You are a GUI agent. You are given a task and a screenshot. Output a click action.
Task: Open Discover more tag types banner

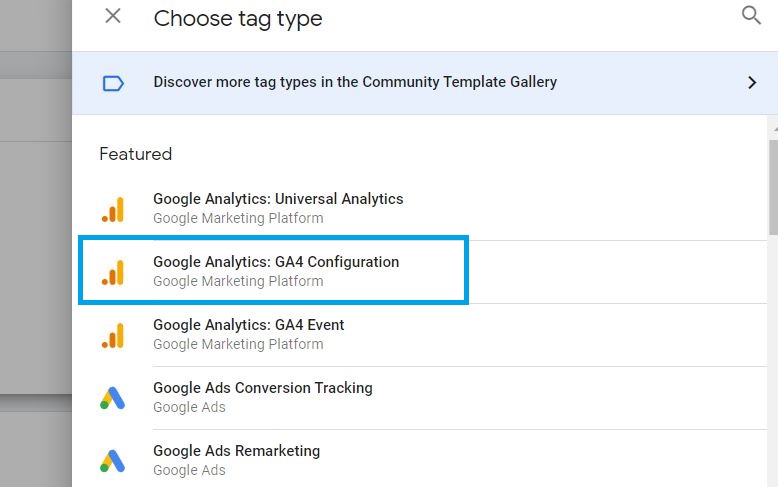pyautogui.click(x=425, y=83)
